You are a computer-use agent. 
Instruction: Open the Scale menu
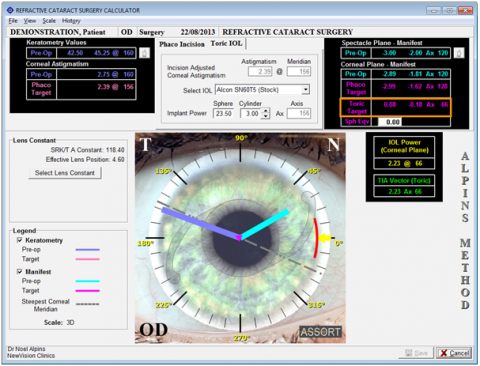click(x=49, y=21)
